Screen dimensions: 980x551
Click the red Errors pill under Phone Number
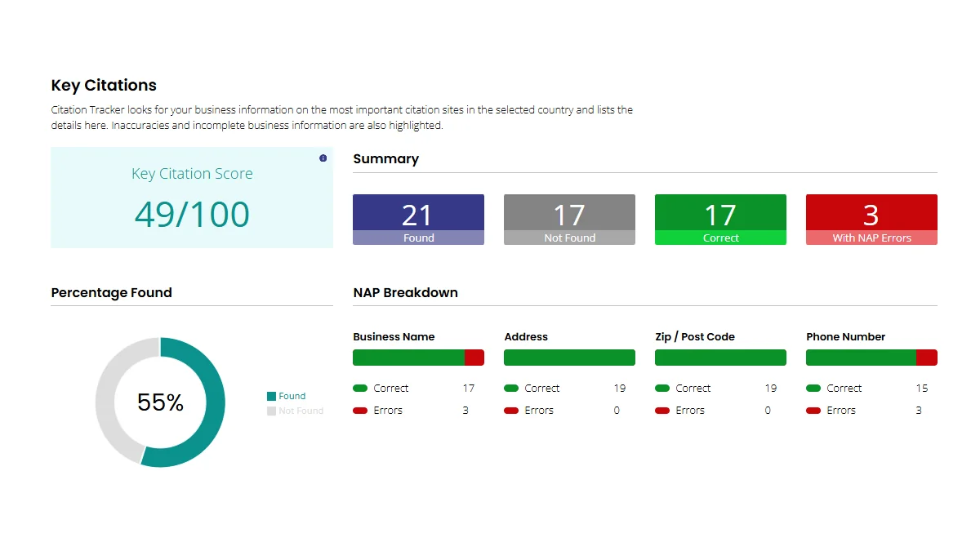[x=813, y=411]
